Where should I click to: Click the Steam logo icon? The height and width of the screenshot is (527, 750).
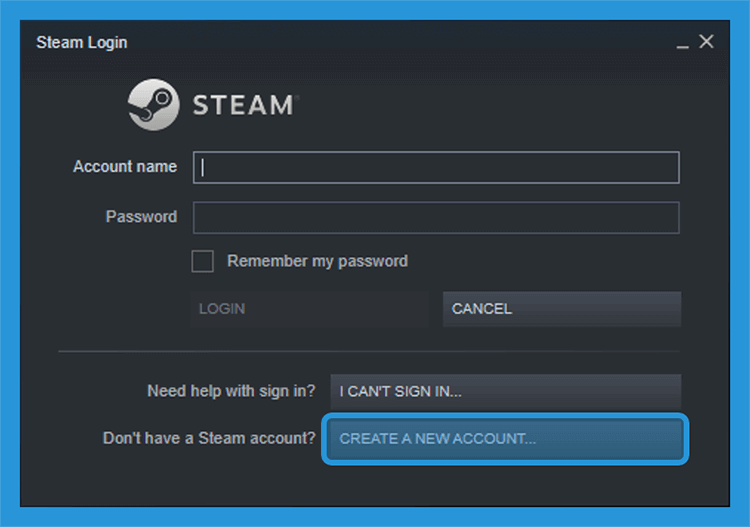[x=154, y=105]
